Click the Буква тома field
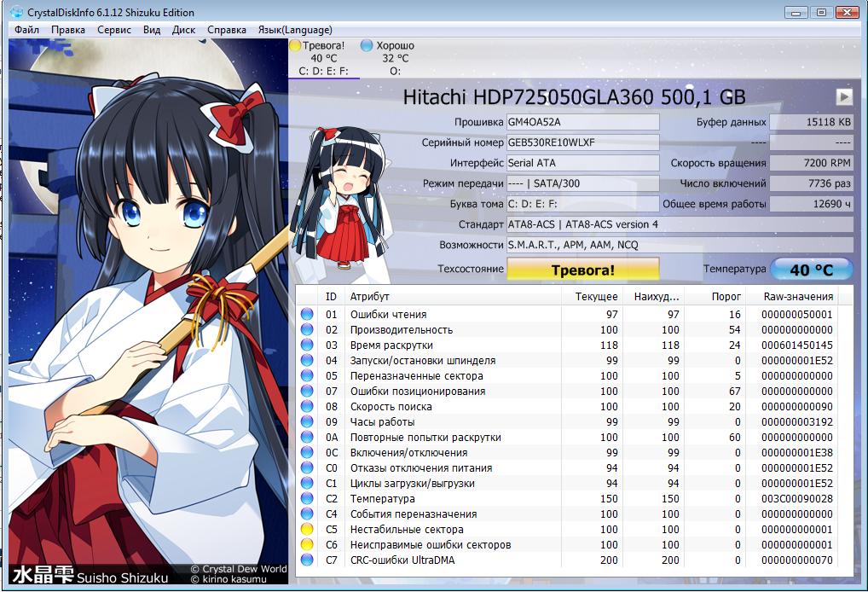 coord(583,204)
